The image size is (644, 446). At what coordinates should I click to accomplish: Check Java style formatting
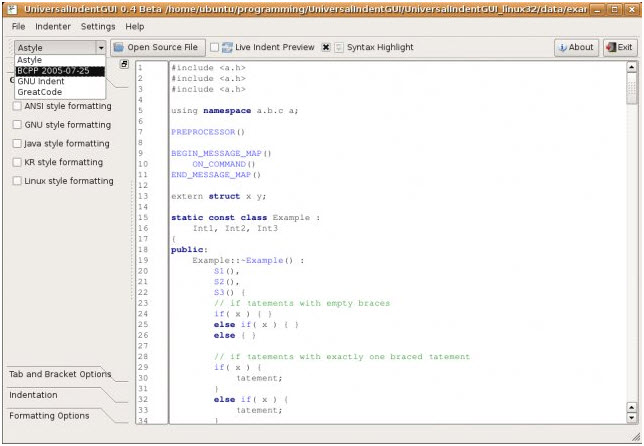(x=17, y=144)
